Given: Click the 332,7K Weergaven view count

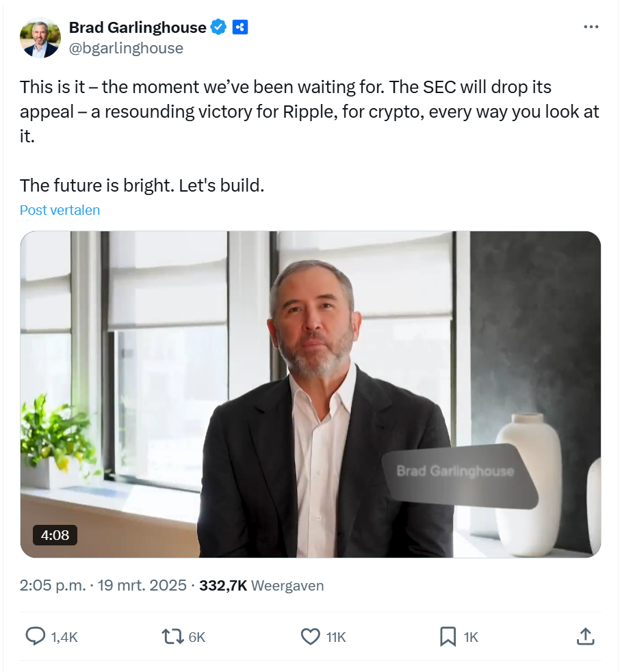Looking at the screenshot, I should pos(261,586).
